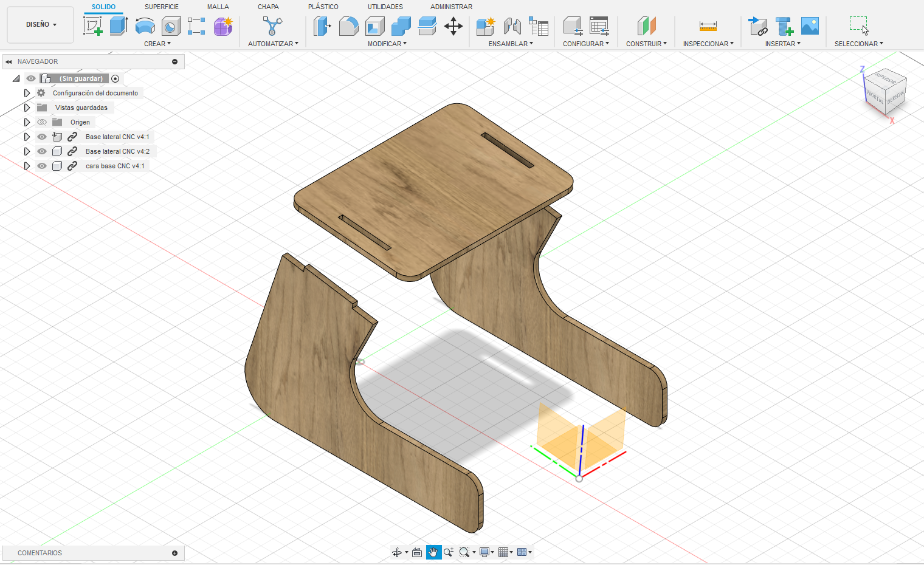Toggle the activate component radio button
The width and height of the screenshot is (924, 565).
tap(115, 78)
